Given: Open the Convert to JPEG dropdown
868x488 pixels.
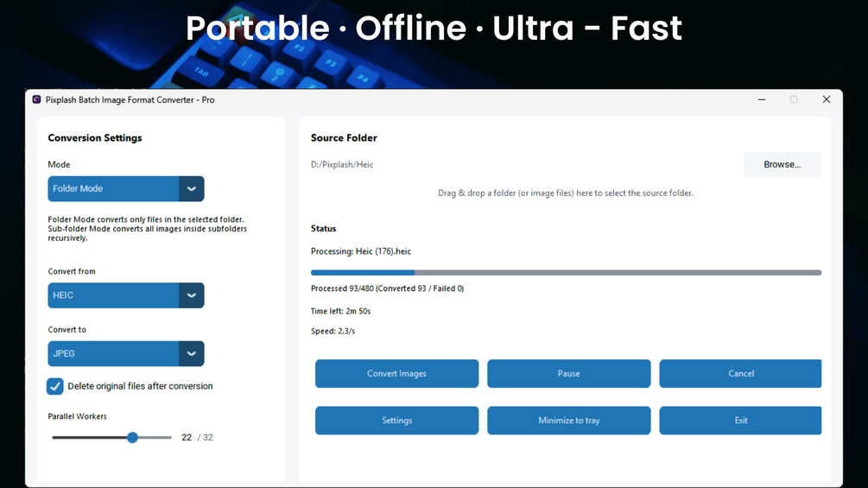Looking at the screenshot, I should point(125,353).
